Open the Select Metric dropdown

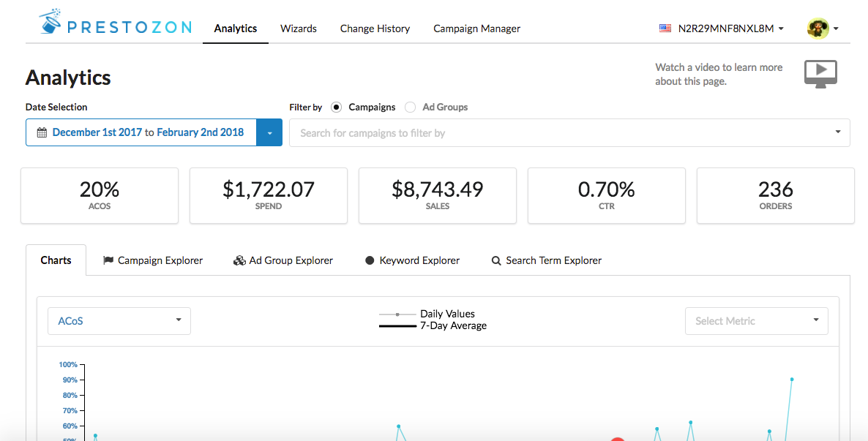(x=756, y=320)
